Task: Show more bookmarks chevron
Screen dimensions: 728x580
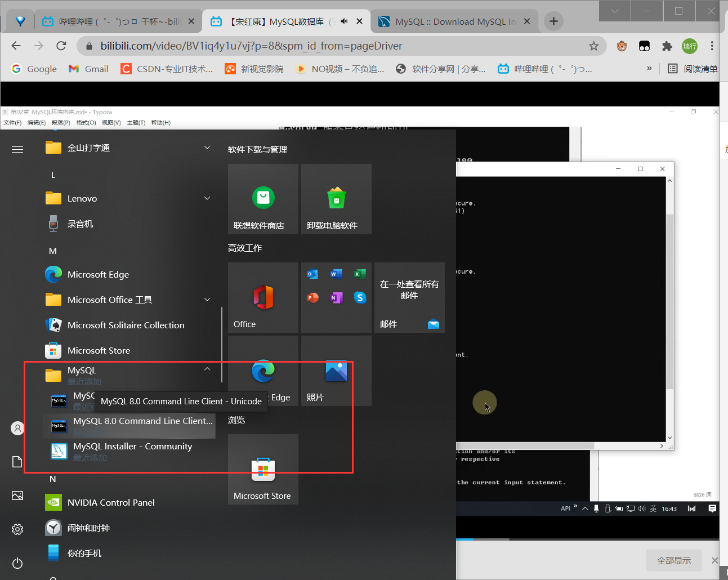Action: (649, 68)
